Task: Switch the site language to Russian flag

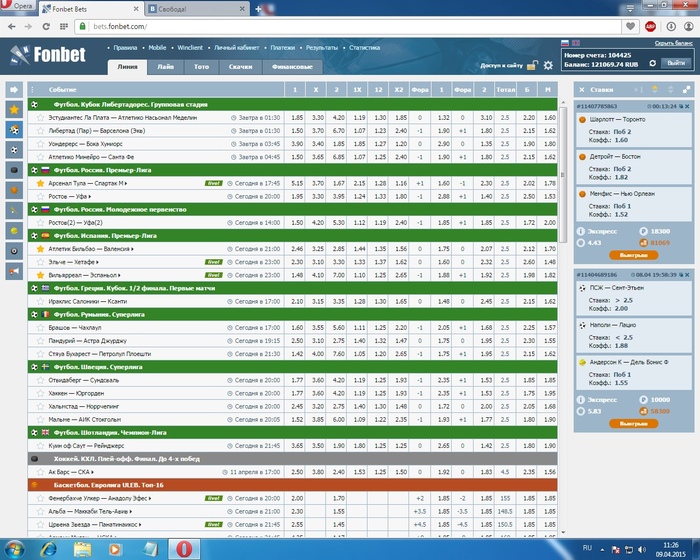Action: point(565,43)
